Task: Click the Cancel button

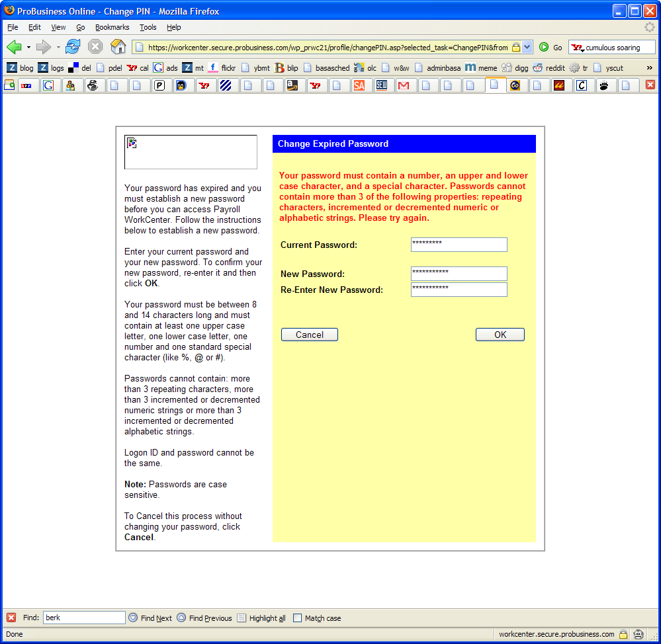Action: [309, 335]
